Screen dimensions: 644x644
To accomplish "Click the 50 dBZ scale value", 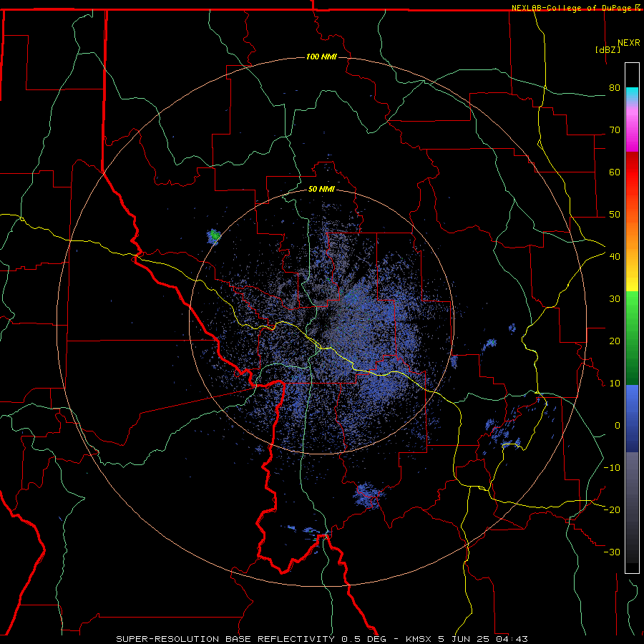I will pyautogui.click(x=615, y=215).
